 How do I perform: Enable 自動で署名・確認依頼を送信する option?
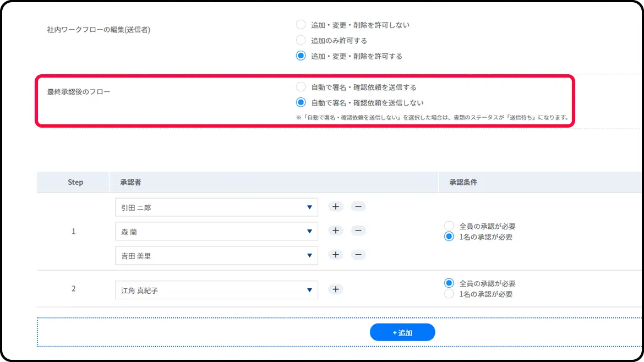(x=301, y=87)
